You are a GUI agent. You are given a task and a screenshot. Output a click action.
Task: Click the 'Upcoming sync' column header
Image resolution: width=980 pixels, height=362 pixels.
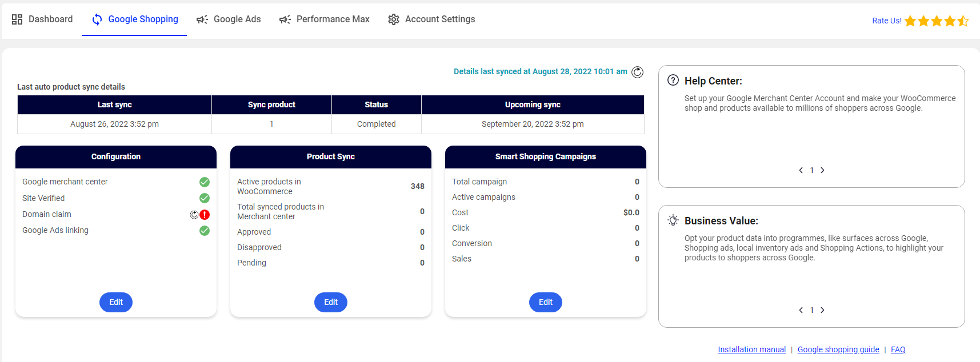click(x=533, y=104)
